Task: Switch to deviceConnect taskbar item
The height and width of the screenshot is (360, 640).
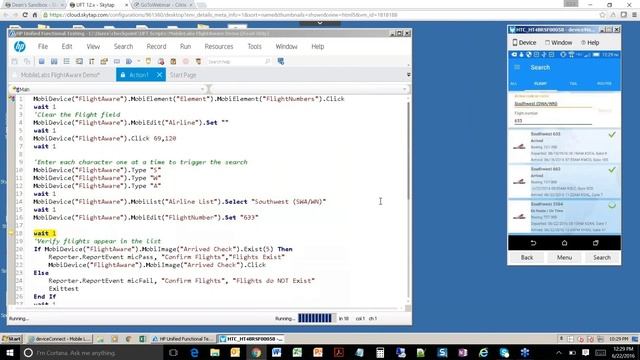Action: [60, 339]
